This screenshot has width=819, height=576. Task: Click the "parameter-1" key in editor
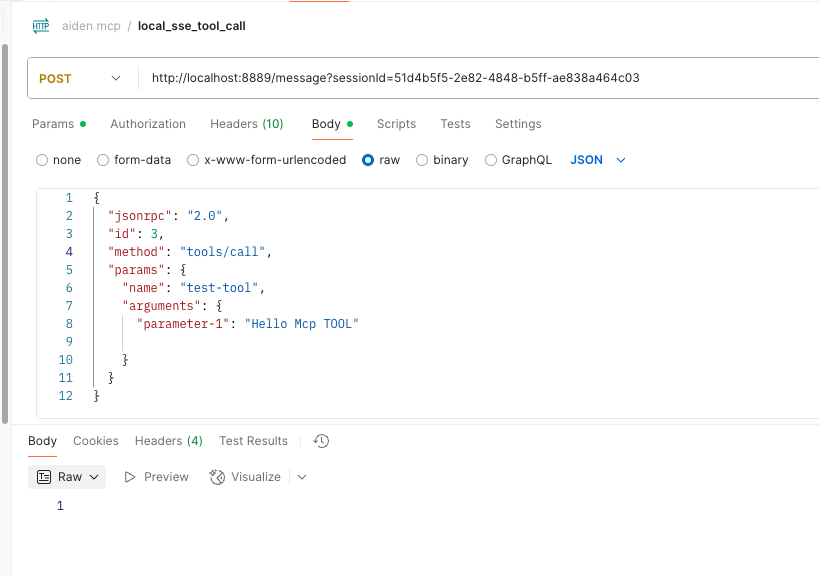pos(183,324)
